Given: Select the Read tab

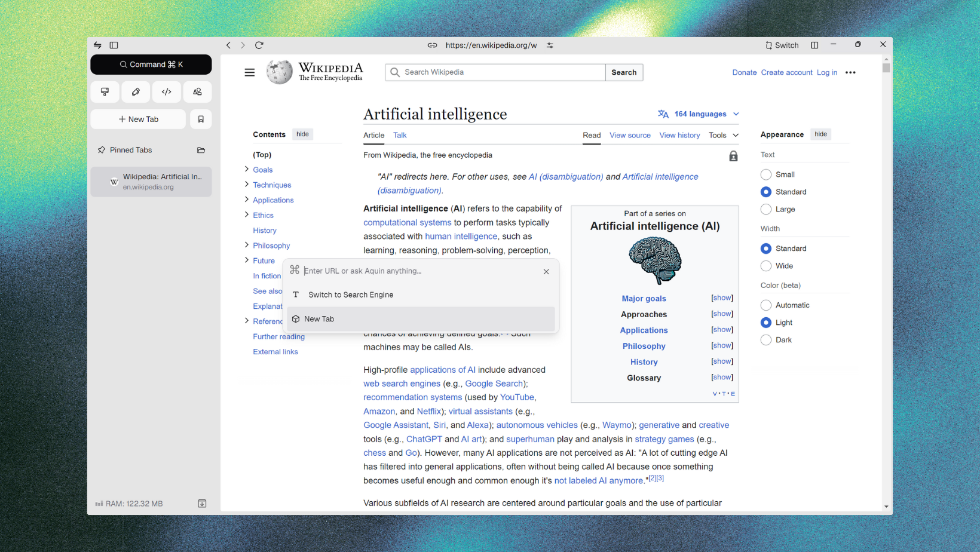Looking at the screenshot, I should point(592,136).
